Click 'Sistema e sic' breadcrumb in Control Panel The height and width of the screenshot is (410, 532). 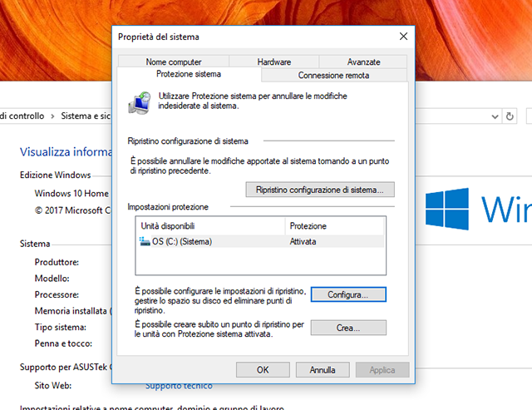pos(86,116)
